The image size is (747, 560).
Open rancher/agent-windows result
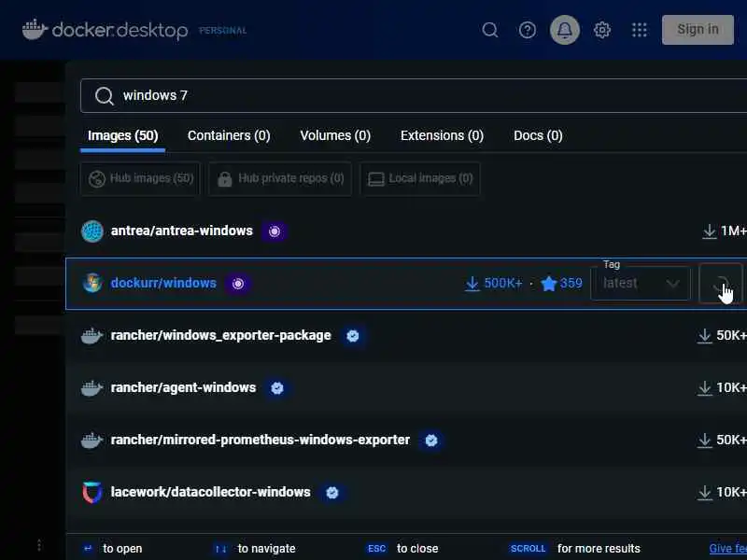tap(183, 388)
